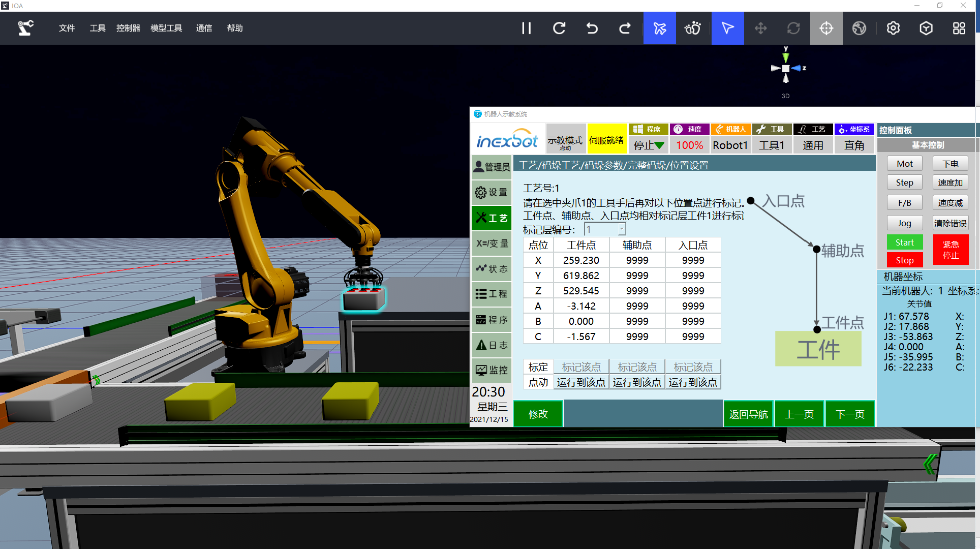Click the redo arrow icon
The height and width of the screenshot is (549, 980).
pos(625,28)
